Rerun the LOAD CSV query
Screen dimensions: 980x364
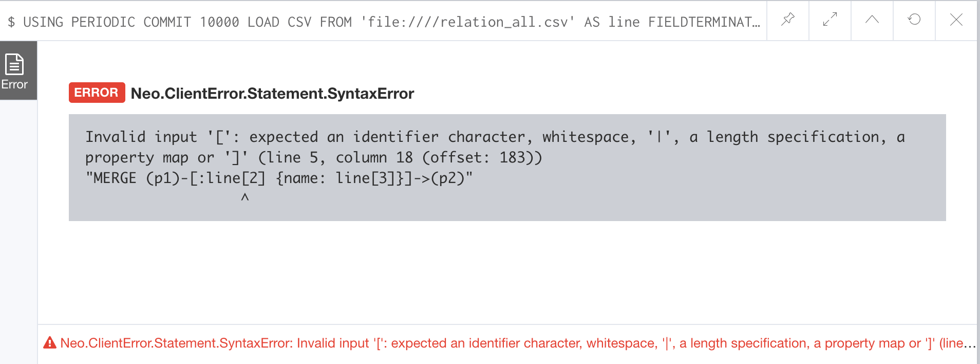(914, 20)
